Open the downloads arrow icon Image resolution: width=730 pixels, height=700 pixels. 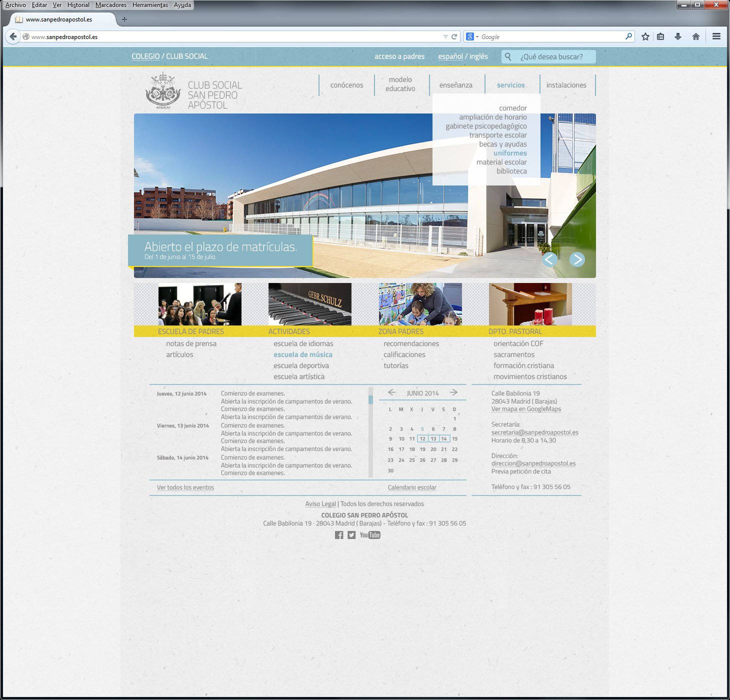coord(678,36)
